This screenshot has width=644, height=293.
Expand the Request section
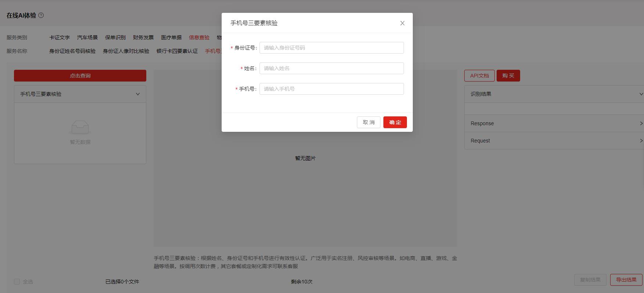[554, 141]
